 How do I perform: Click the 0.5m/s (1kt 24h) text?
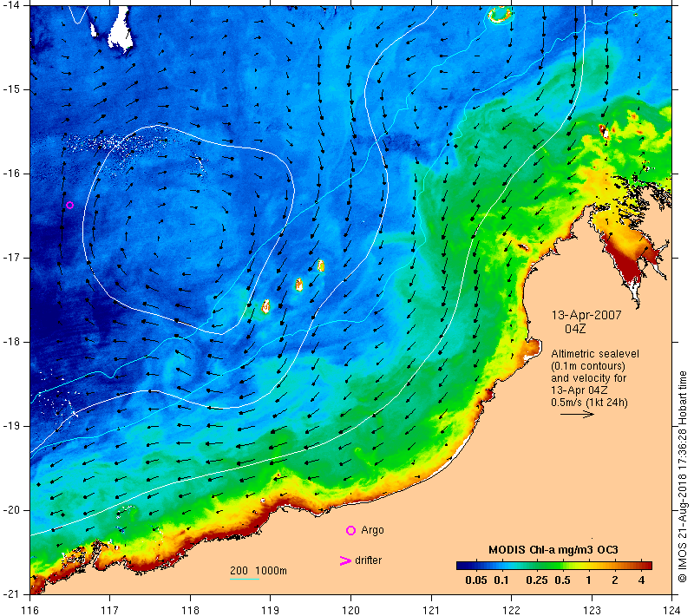[x=589, y=403]
